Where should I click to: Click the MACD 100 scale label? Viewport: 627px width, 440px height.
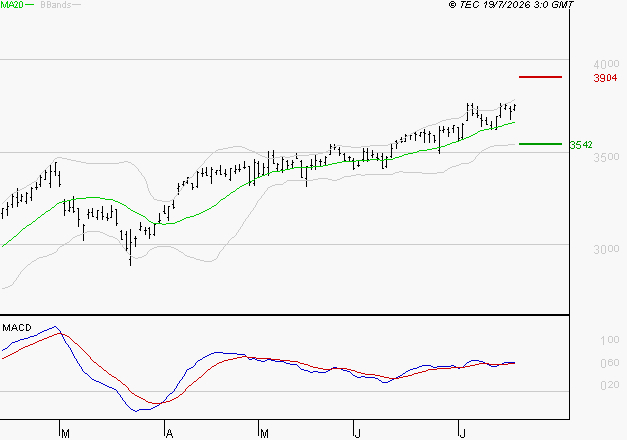(610, 340)
